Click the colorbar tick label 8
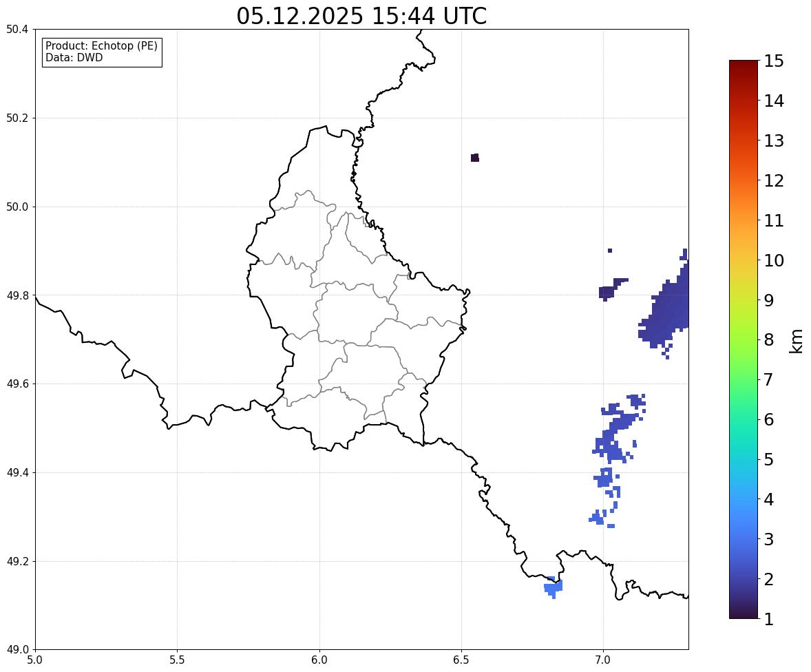This screenshot has width=811, height=672. coord(769,340)
